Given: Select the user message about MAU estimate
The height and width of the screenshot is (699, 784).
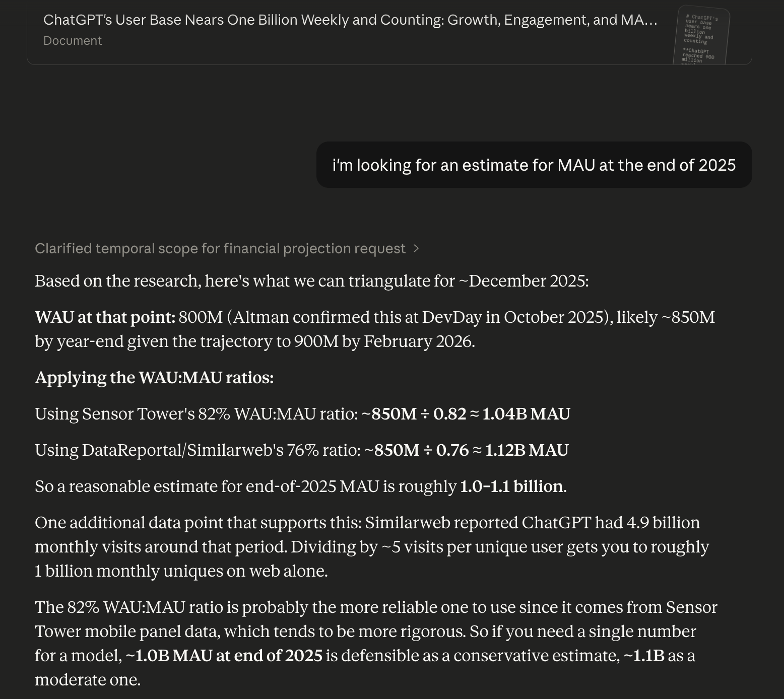Looking at the screenshot, I should (x=534, y=165).
